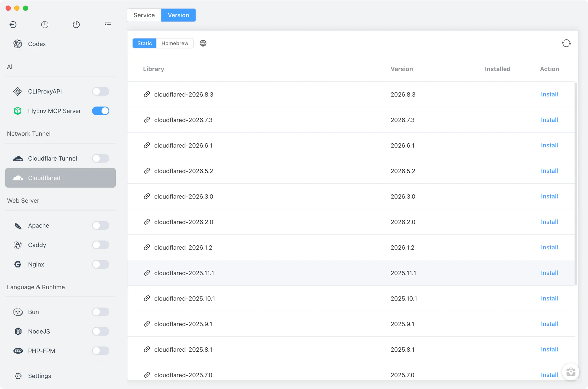The width and height of the screenshot is (588, 389).
Task: Click version cell 2026.3.0
Action: pos(403,197)
